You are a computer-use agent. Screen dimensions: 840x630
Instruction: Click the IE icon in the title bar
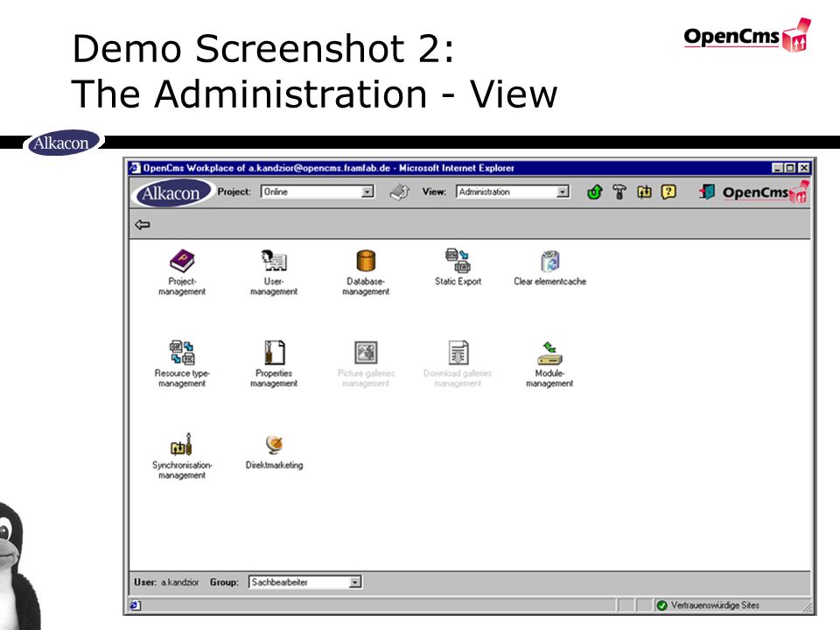tap(136, 168)
